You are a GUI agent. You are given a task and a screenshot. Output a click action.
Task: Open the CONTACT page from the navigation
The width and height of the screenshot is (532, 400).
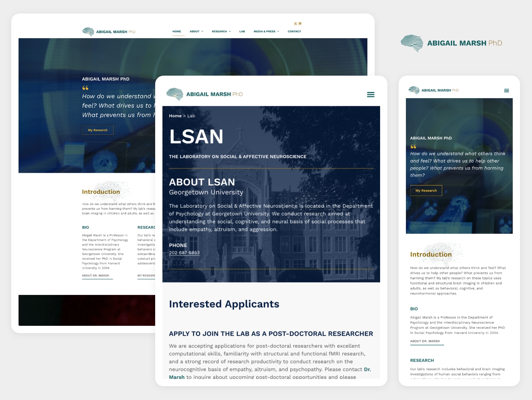[x=294, y=31]
